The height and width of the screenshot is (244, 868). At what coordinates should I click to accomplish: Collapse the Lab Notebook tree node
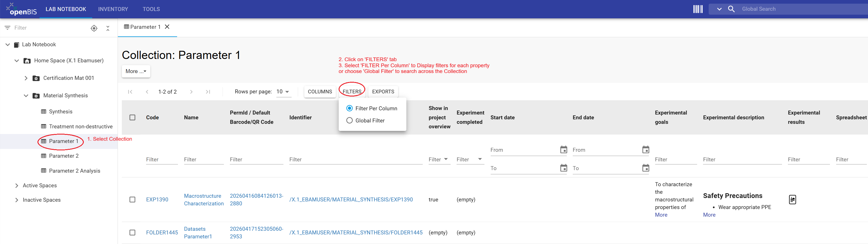[x=8, y=45]
